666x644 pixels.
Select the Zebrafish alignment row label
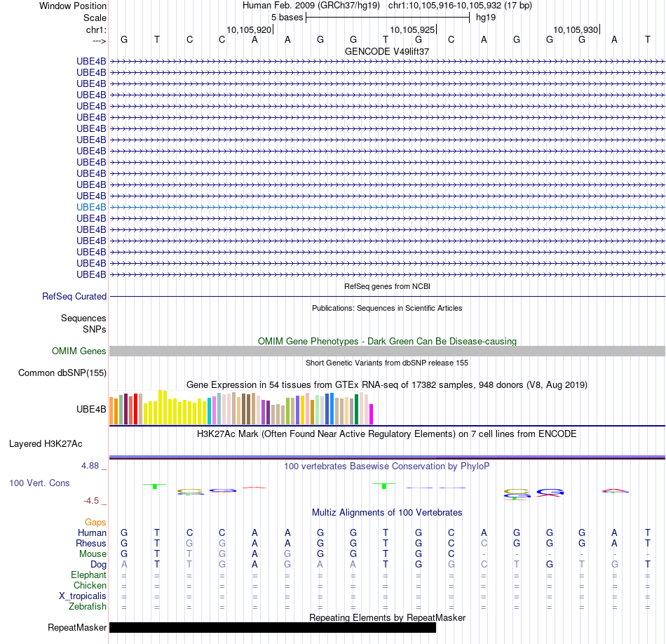pyautogui.click(x=88, y=607)
